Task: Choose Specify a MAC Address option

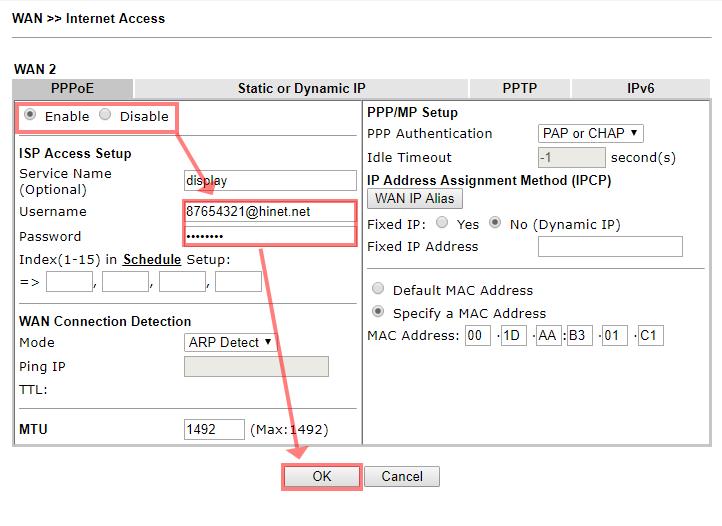Action: [378, 313]
